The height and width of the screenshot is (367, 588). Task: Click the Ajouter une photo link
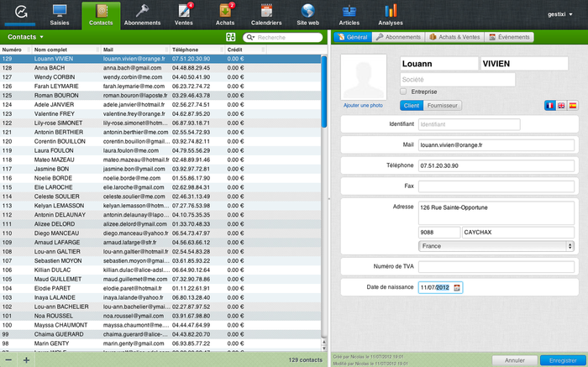pos(363,105)
